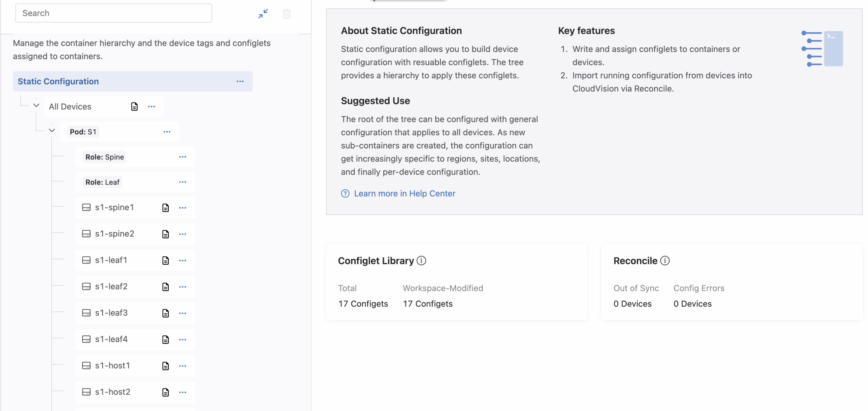Open configlet document icon for All Devices

[134, 106]
